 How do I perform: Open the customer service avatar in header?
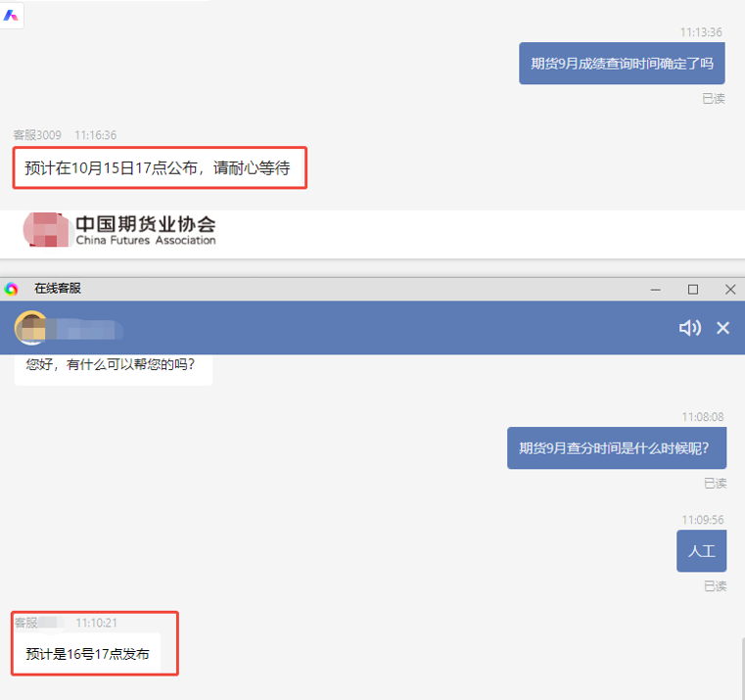coord(31,328)
